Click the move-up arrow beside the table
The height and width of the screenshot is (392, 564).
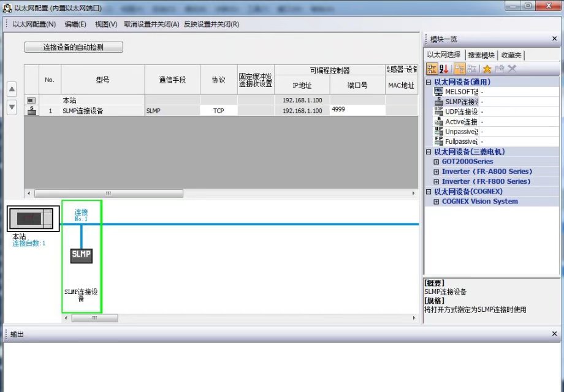point(11,89)
